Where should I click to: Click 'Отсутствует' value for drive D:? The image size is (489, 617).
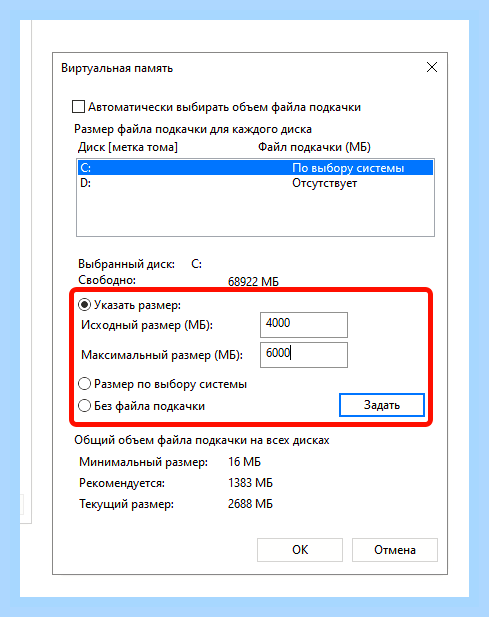pyautogui.click(x=325, y=183)
